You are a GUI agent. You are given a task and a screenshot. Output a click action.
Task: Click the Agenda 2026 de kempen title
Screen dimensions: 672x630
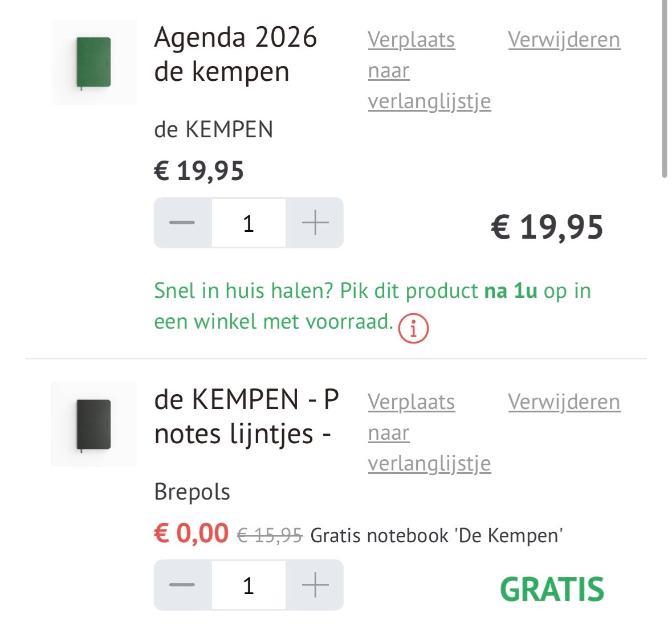(x=235, y=55)
